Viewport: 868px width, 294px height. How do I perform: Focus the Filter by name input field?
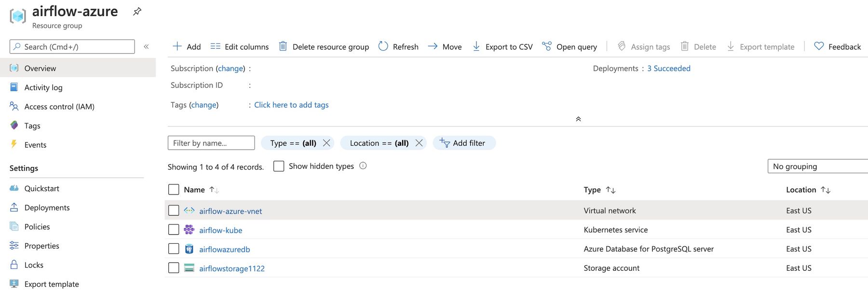click(211, 143)
